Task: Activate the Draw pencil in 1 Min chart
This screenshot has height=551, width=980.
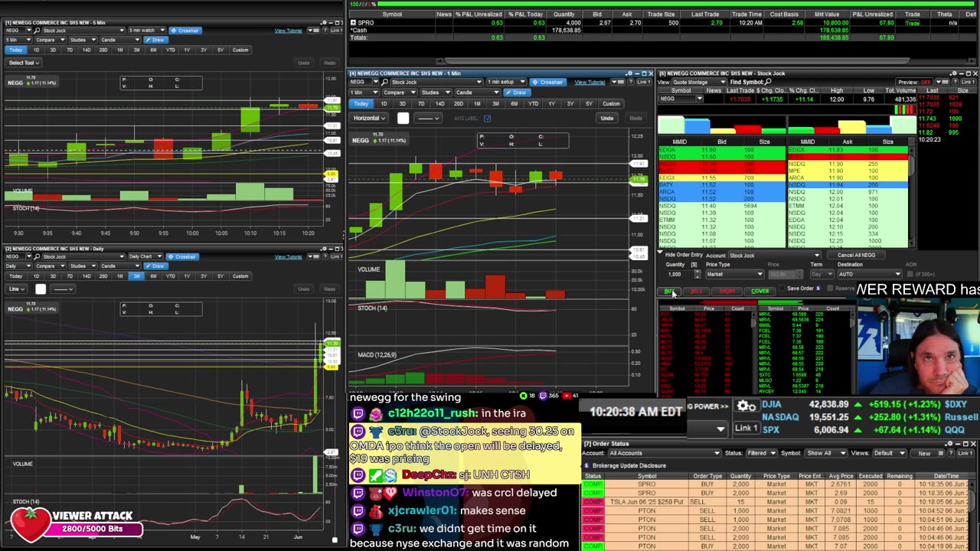Action: click(518, 92)
